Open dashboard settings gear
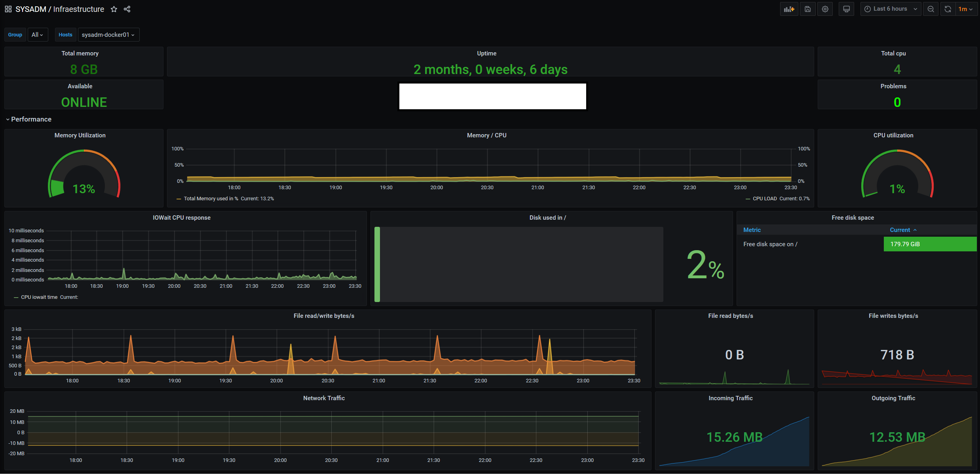Viewport: 980px width, 475px height. 825,9
